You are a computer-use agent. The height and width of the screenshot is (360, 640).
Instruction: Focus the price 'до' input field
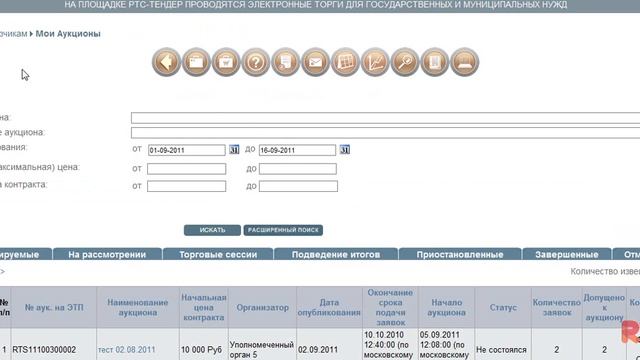pyautogui.click(x=298, y=169)
